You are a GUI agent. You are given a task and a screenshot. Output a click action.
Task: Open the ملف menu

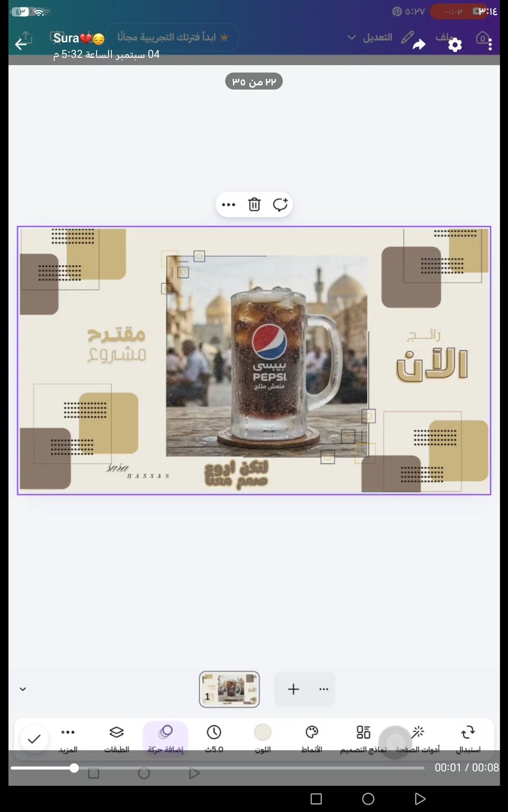pyautogui.click(x=444, y=37)
